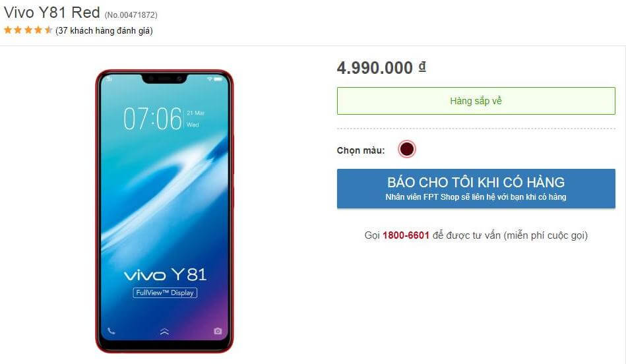Click the third rating star

[28, 30]
